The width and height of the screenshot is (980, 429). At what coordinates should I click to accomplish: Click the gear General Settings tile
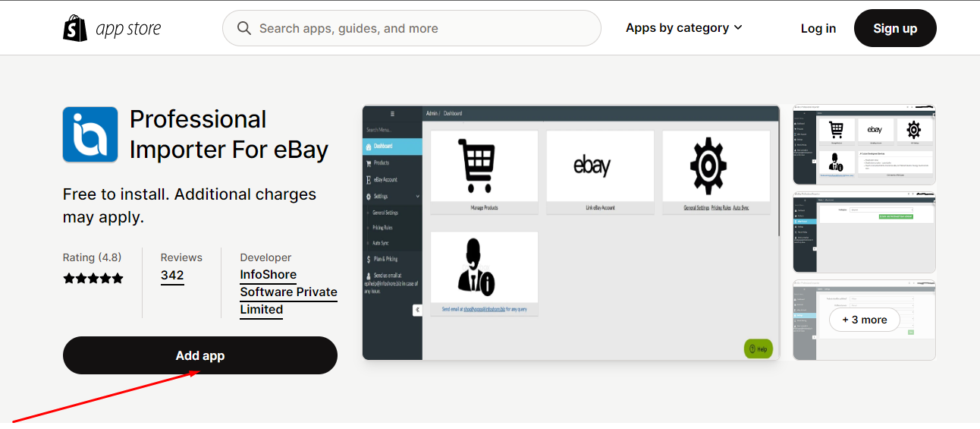coord(716,172)
